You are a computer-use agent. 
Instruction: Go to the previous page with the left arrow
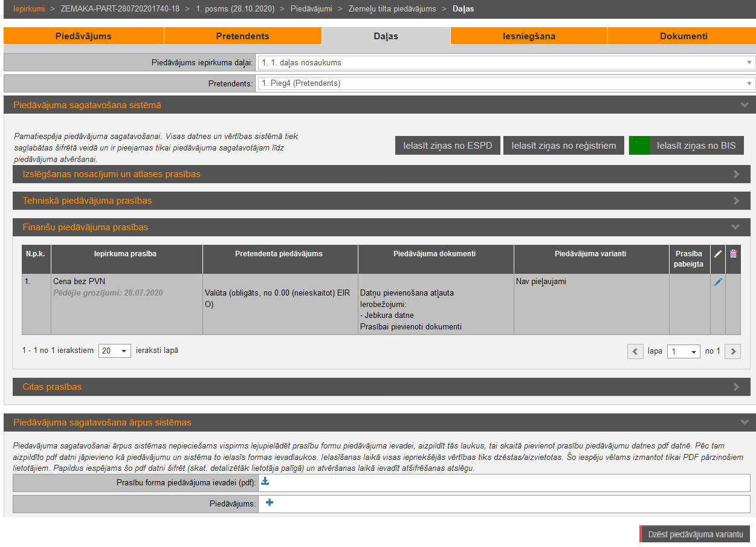(x=635, y=351)
